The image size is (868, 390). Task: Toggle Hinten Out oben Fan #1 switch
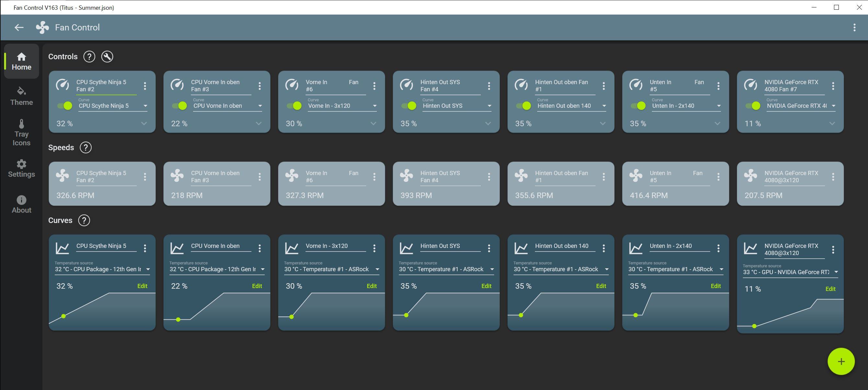click(x=523, y=106)
